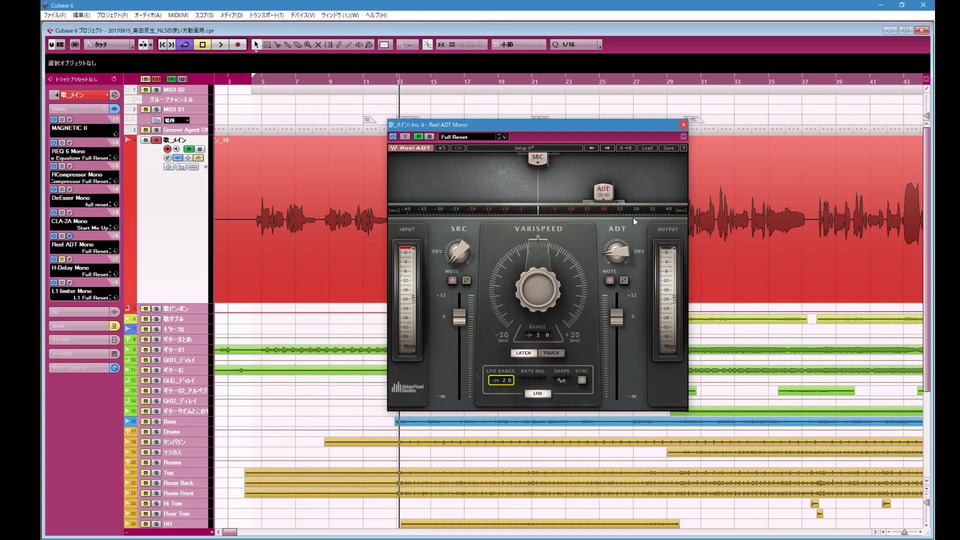
Task: Open the MIDI(M) menu
Action: [178, 15]
